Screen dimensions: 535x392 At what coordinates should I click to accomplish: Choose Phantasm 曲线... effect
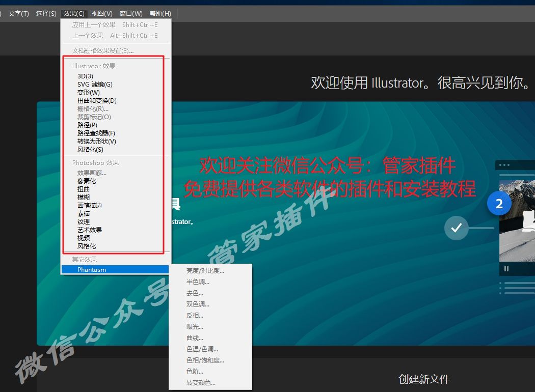coord(210,338)
